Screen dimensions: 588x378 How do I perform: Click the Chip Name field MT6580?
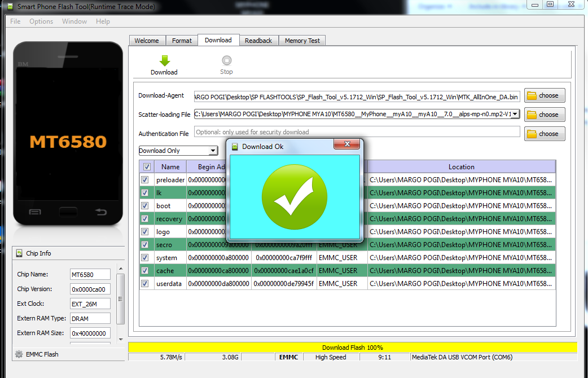click(90, 275)
